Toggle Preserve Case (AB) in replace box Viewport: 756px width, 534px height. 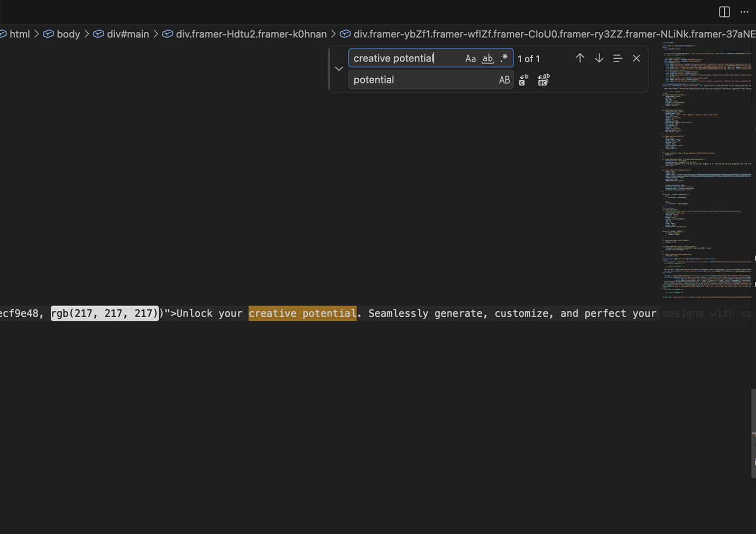504,80
